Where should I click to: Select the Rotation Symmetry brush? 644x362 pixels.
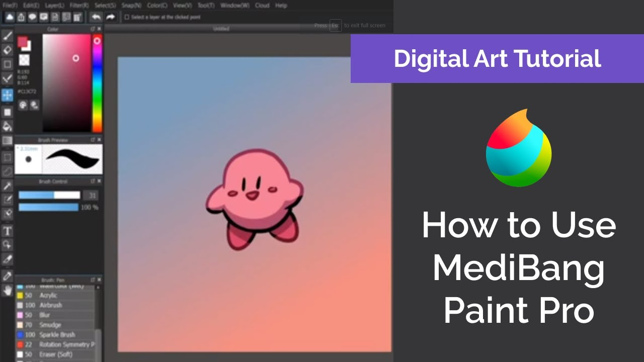point(55,344)
